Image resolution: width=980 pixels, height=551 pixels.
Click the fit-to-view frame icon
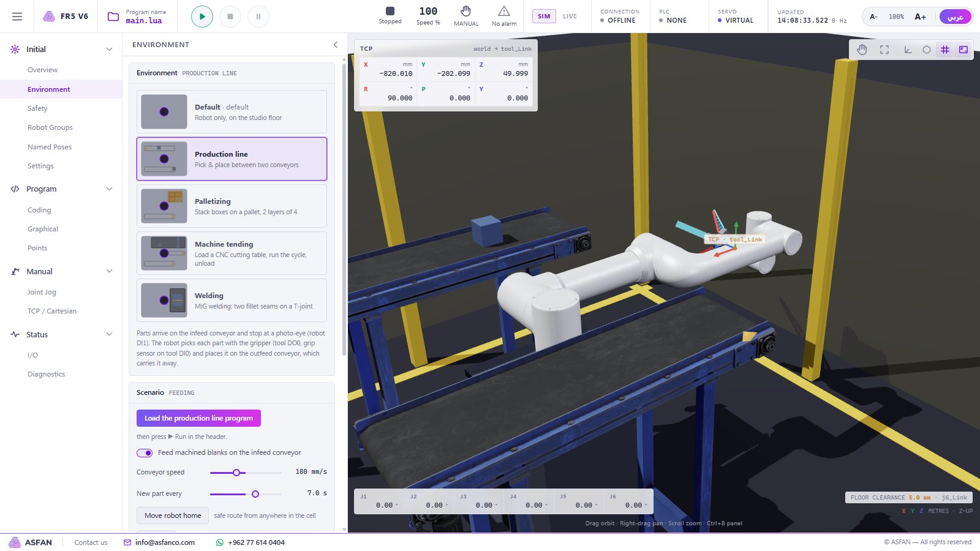pyautogui.click(x=884, y=50)
